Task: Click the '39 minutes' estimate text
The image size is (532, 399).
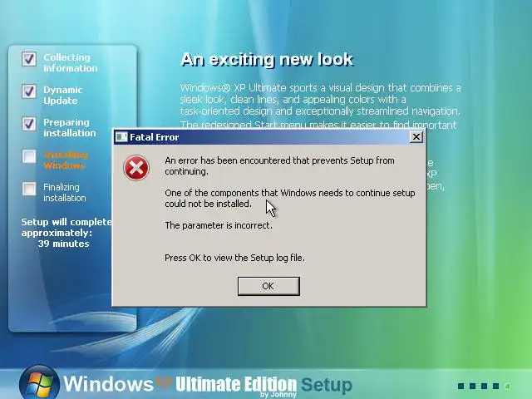Action: tap(64, 244)
